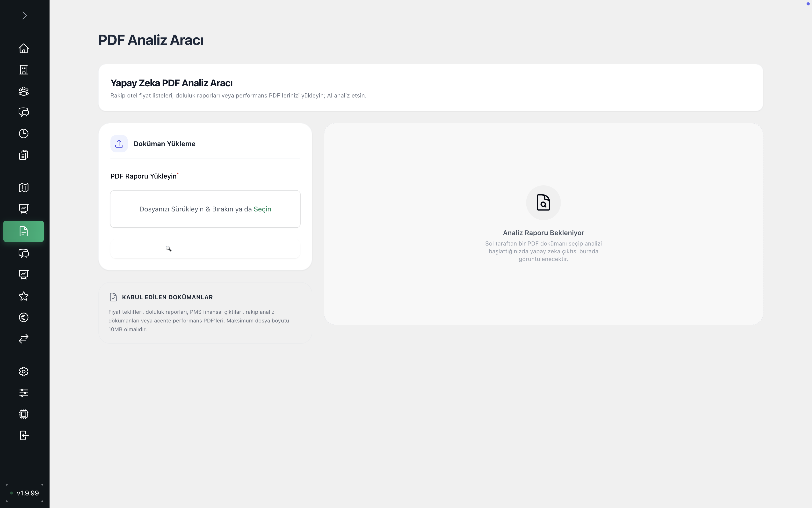Click the document-search icon above Analiz Raporu Bekleniyor
This screenshot has width=812, height=508.
tap(543, 203)
